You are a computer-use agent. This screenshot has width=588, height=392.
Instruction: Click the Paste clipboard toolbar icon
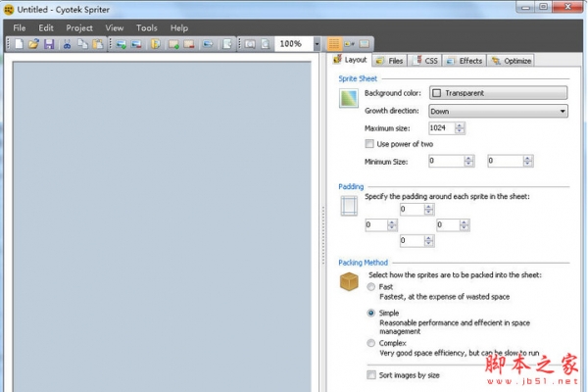click(97, 44)
